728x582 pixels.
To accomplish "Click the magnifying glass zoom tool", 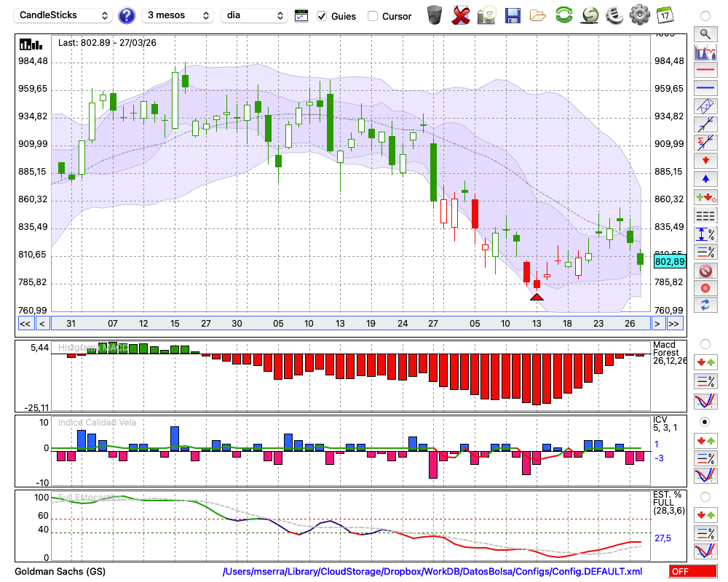I will (x=705, y=33).
